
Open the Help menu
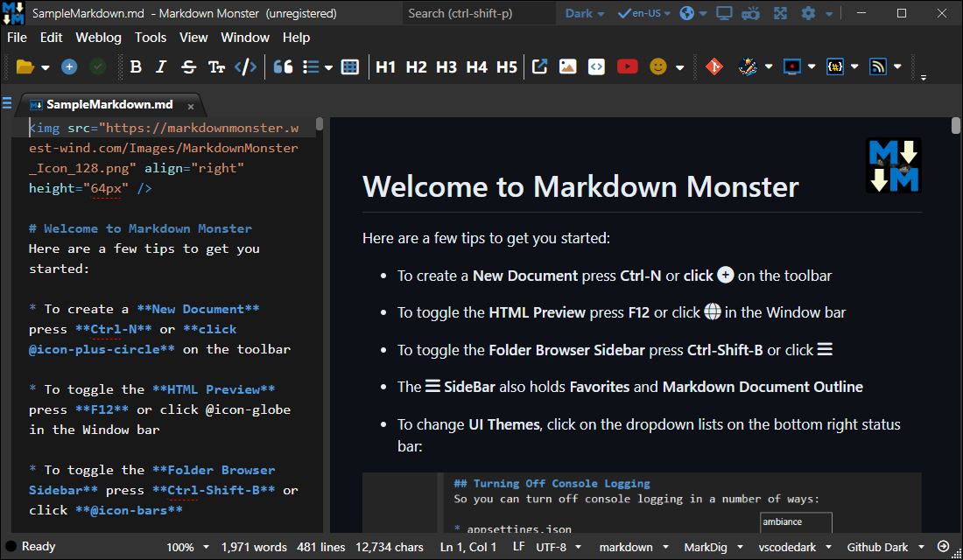pos(296,38)
